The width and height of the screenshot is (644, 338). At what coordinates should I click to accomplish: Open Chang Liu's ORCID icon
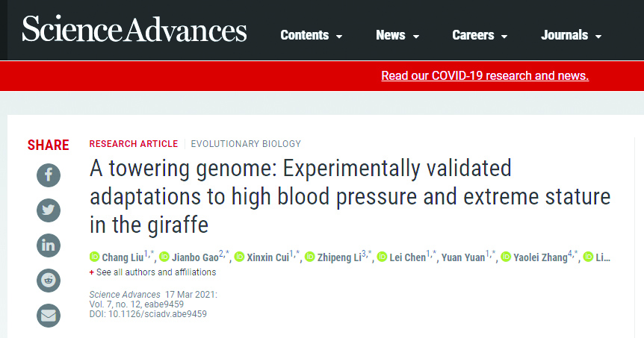coord(94,257)
